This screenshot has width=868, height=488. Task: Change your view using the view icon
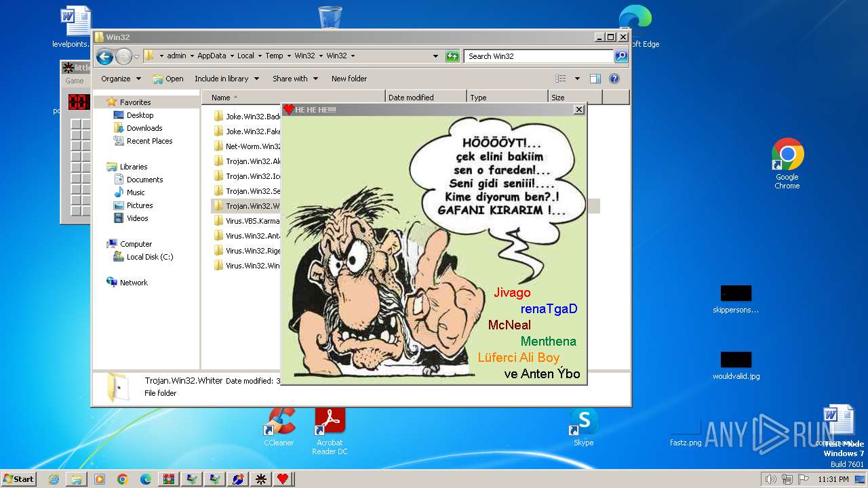tap(560, 79)
